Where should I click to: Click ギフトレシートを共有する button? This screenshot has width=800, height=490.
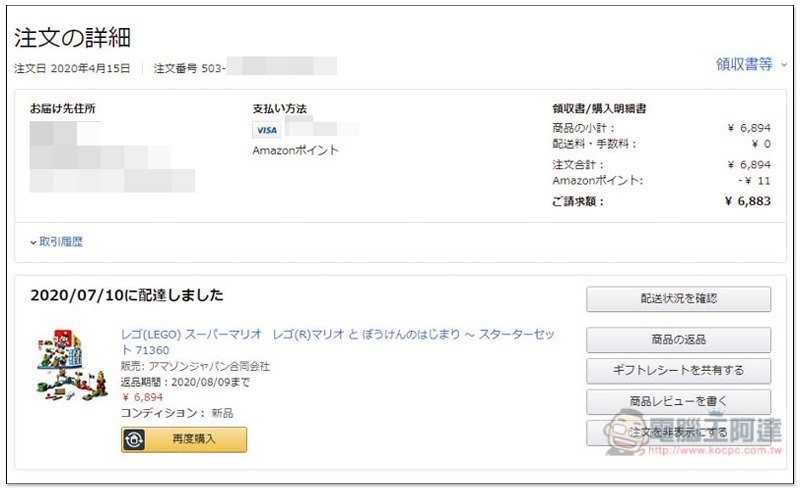point(678,371)
